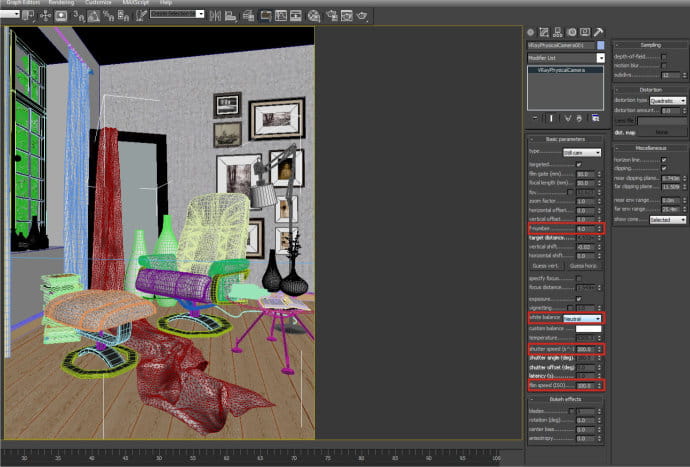The height and width of the screenshot is (467, 690).
Task: Click the Configure Modifier Sets icon
Action: pos(595,118)
